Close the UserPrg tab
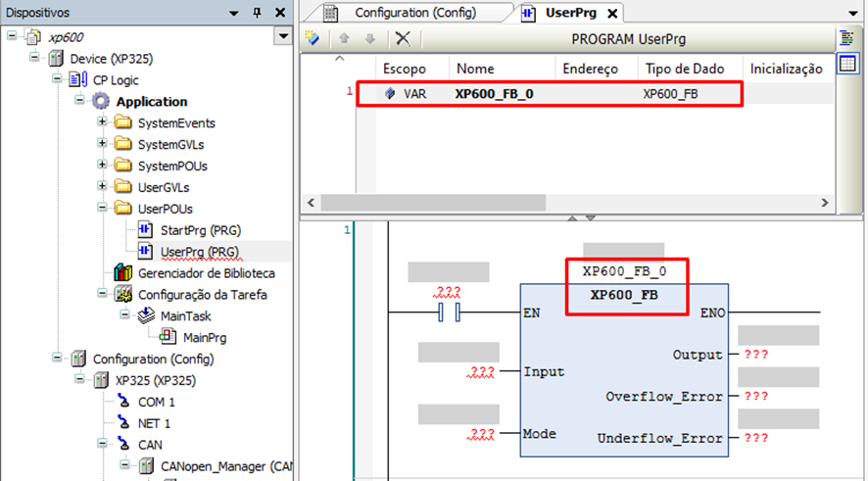The width and height of the screenshot is (868, 481). tap(612, 14)
